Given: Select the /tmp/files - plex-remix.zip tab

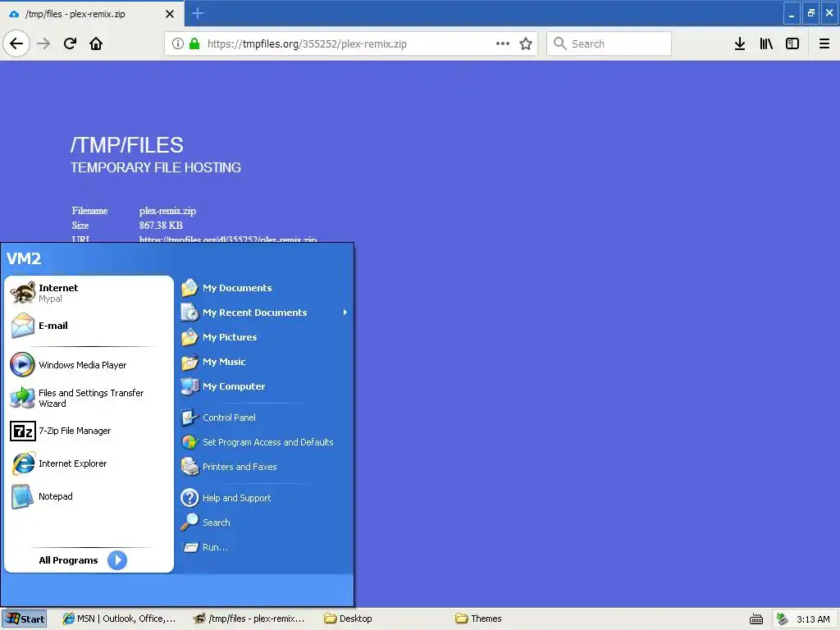Looking at the screenshot, I should click(92, 14).
